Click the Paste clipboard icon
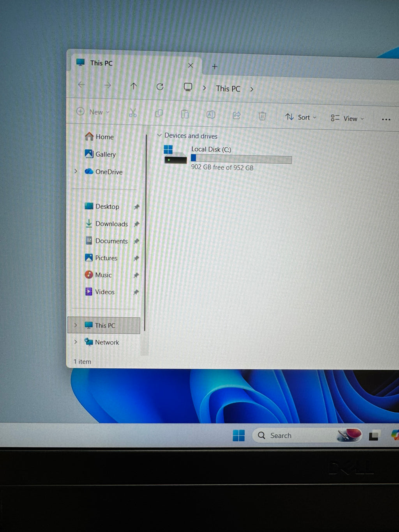The width and height of the screenshot is (399, 532). (x=185, y=114)
